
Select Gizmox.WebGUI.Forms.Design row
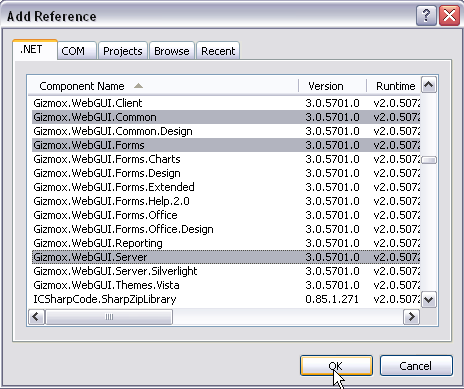[x=226, y=173]
